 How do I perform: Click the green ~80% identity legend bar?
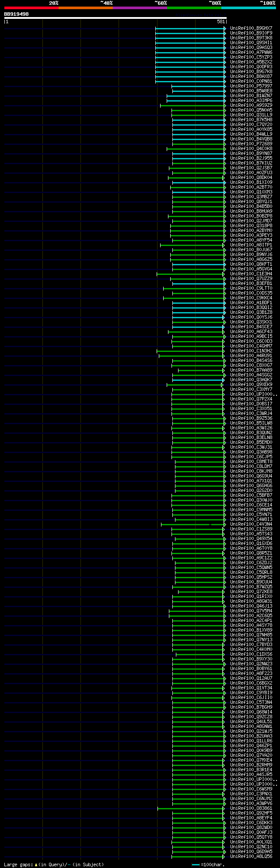(x=194, y=8)
